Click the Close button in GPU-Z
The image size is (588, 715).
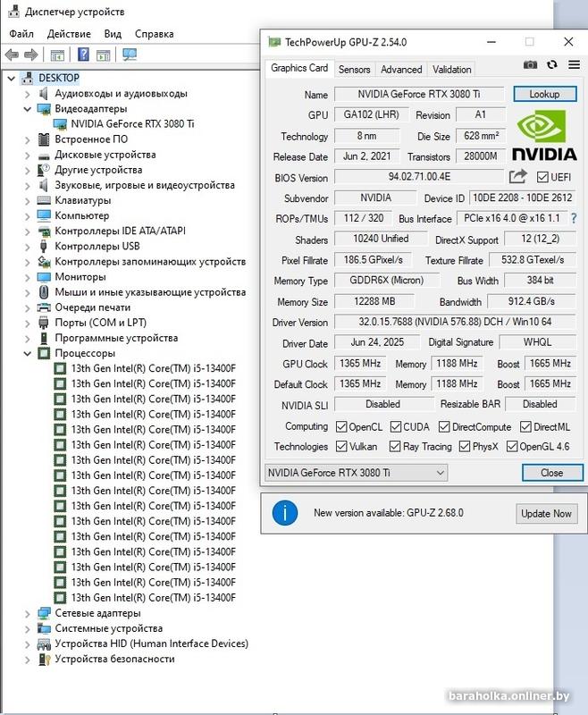552,473
